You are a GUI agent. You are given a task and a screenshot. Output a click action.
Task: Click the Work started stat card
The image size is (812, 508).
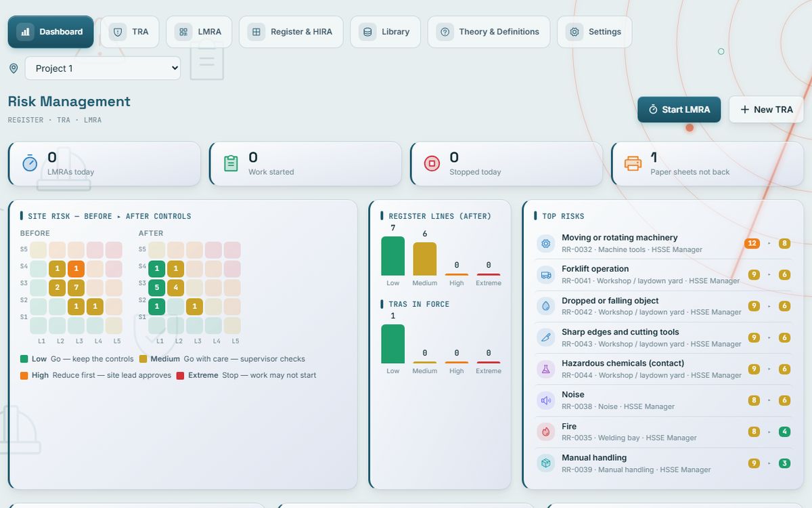305,164
